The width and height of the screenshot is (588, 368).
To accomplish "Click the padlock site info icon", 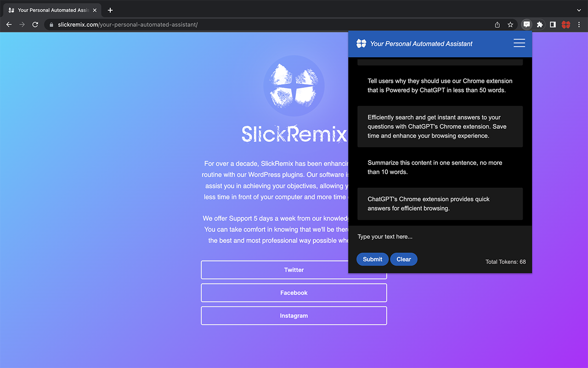I will point(51,25).
